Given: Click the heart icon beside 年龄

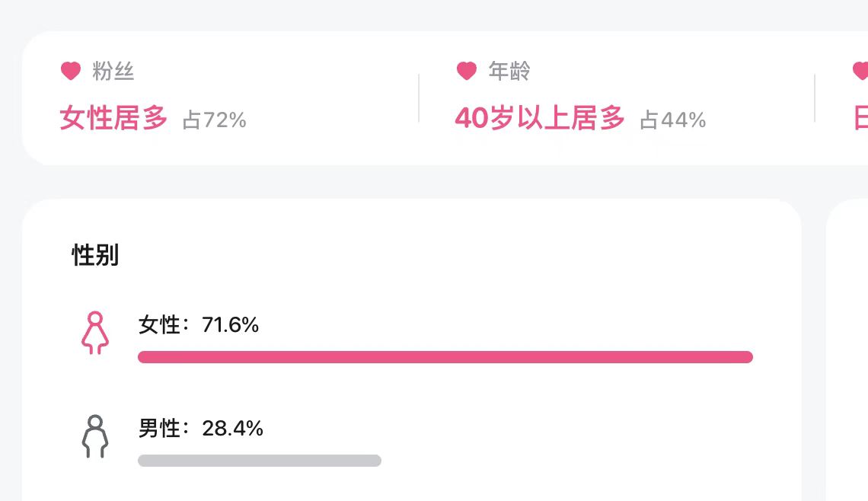Looking at the screenshot, I should pyautogui.click(x=467, y=72).
